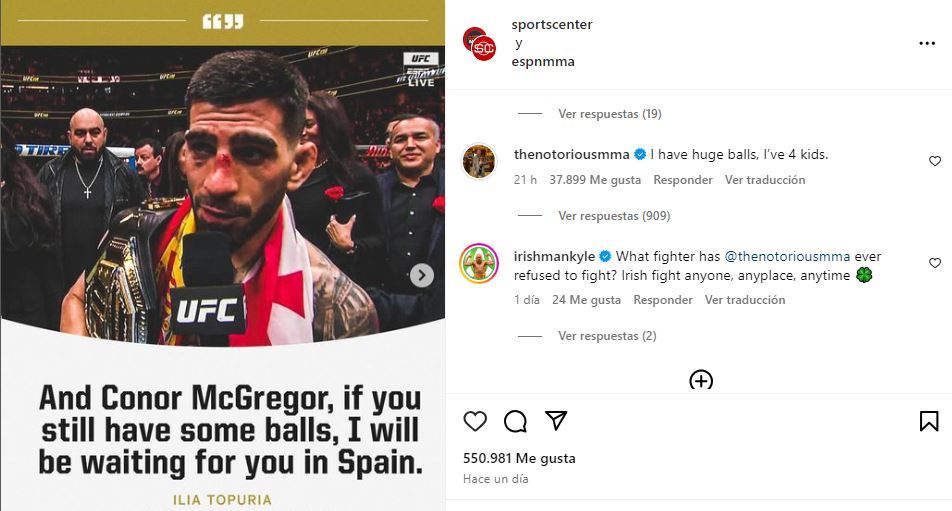Like thenotoriousmma's comment heart
This screenshot has height=511, width=952.
(x=935, y=161)
